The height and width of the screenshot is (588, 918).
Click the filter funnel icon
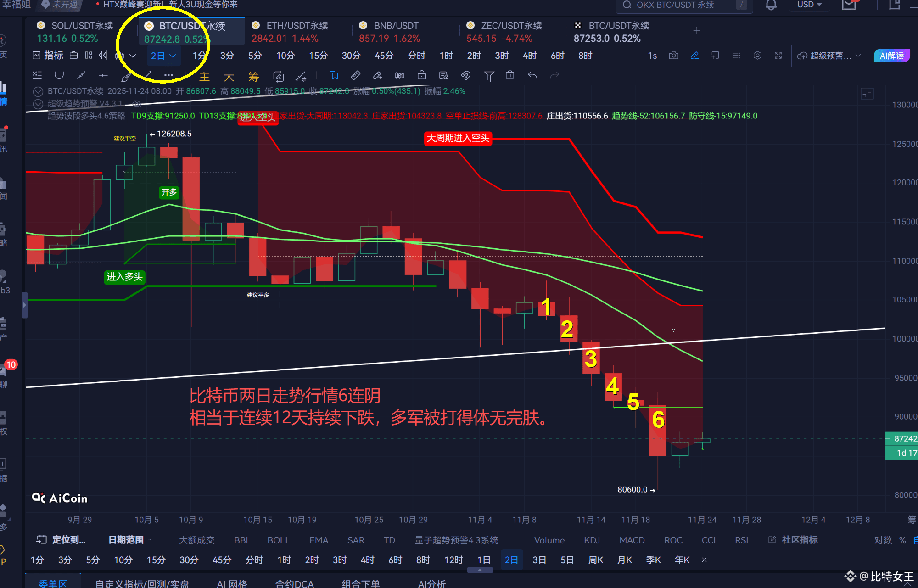489,76
